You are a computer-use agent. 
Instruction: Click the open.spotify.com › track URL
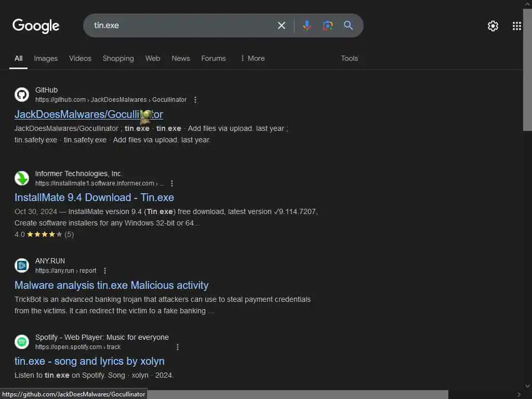tap(78, 347)
